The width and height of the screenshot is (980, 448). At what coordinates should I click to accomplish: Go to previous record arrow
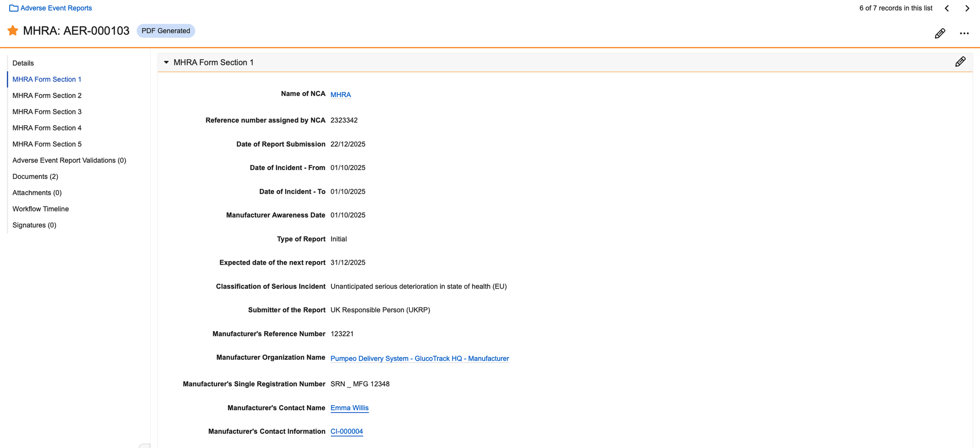(947, 8)
